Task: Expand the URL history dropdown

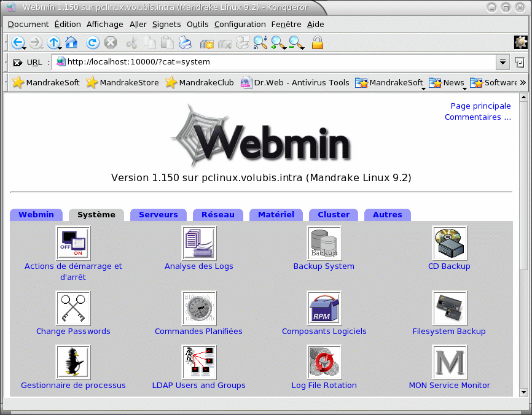Action: [x=503, y=62]
